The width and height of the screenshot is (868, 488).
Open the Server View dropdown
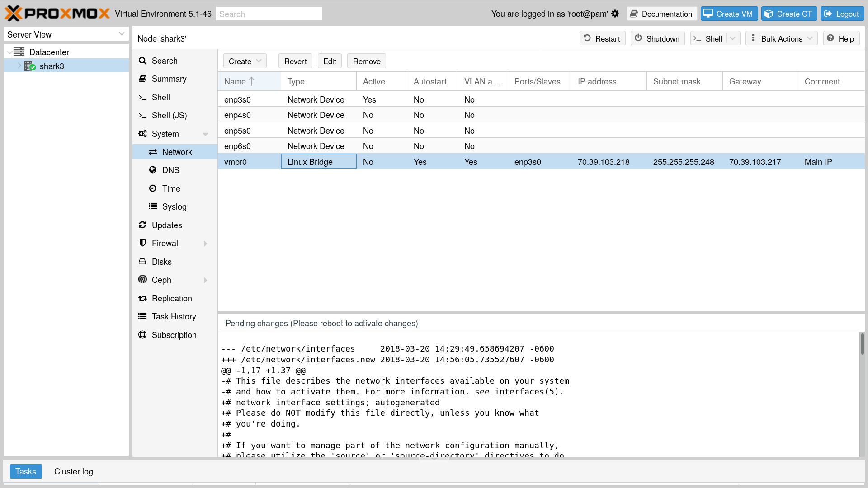[121, 34]
